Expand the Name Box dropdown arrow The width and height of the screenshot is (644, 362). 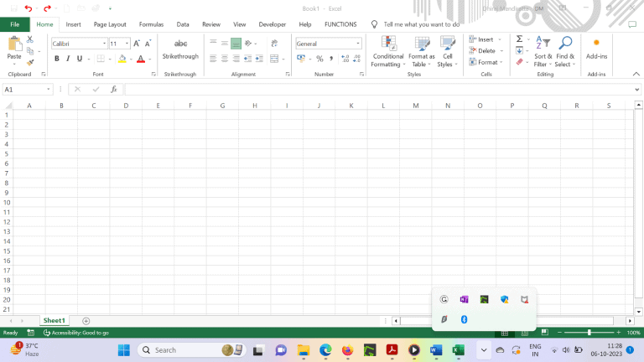49,89
